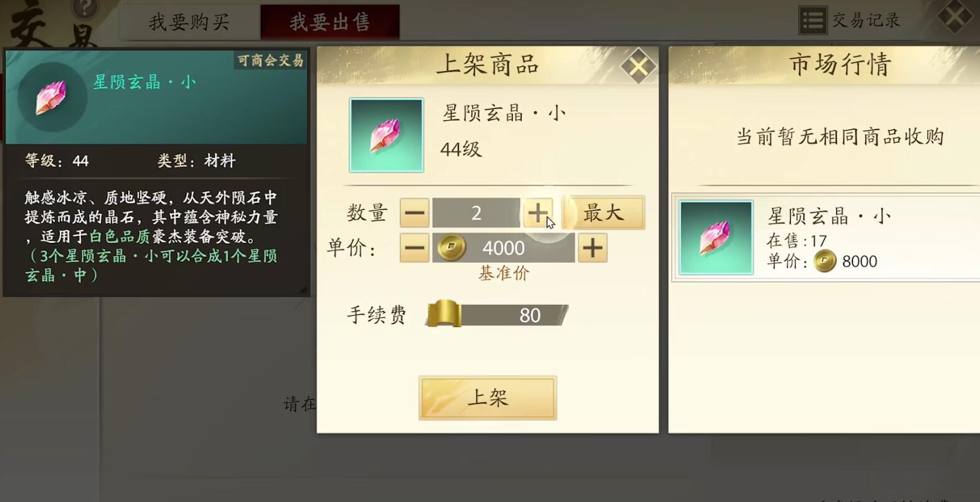The image size is (980, 502).
Task: Click the 最大 quantity button
Action: click(603, 213)
